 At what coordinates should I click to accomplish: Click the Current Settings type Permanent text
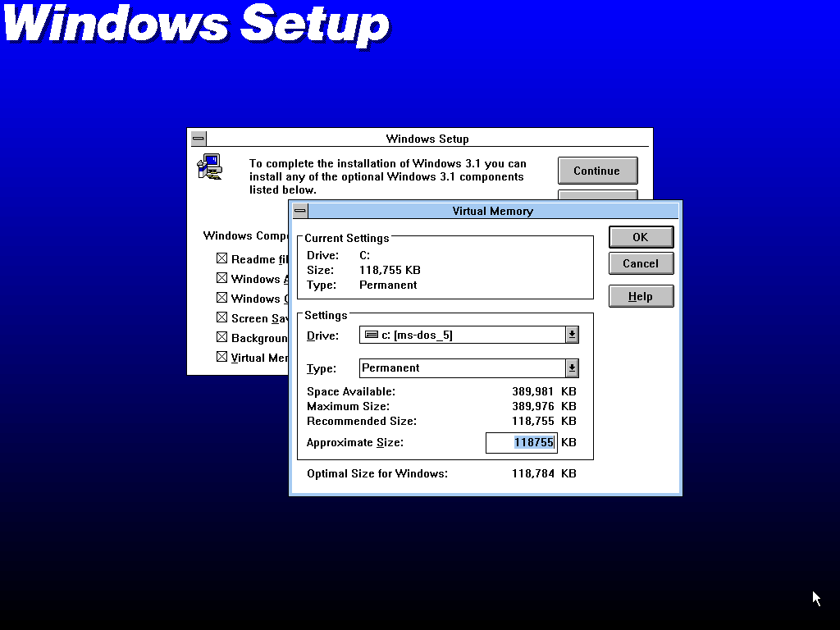click(x=388, y=285)
